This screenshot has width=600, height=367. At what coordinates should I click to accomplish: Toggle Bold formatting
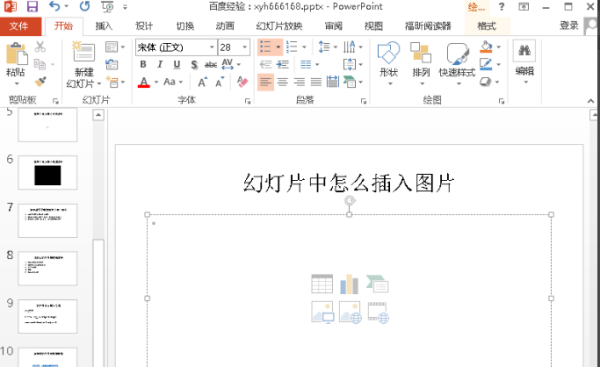click(x=143, y=64)
